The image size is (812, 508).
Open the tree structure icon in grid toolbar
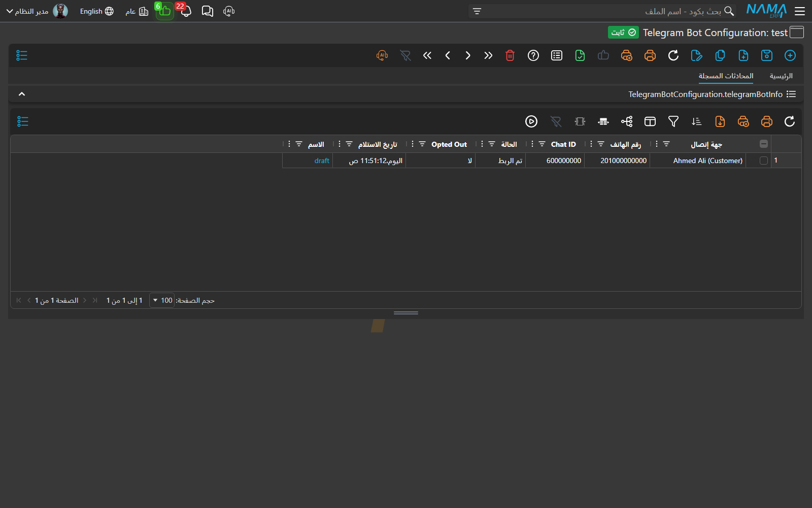tap(627, 121)
